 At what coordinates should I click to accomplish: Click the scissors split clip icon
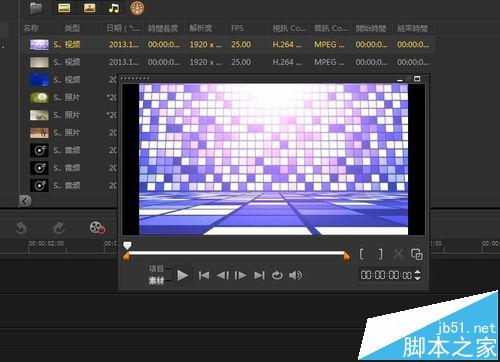pyautogui.click(x=398, y=254)
